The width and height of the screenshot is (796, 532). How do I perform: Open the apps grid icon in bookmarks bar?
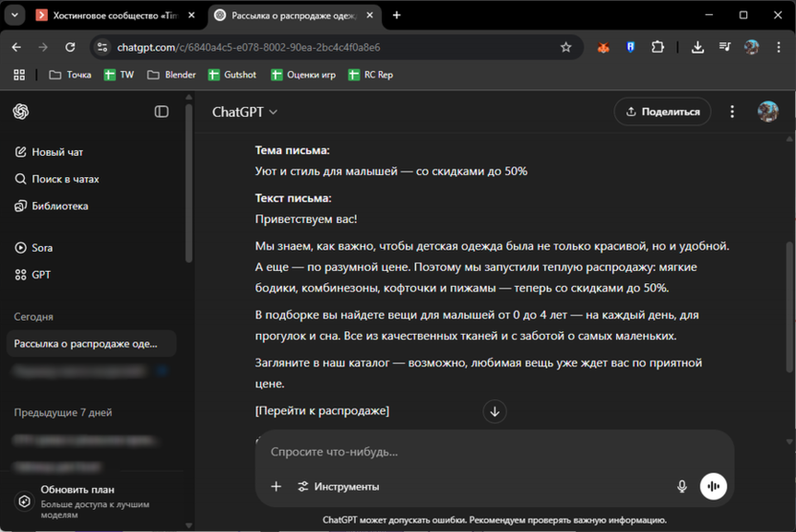click(19, 75)
